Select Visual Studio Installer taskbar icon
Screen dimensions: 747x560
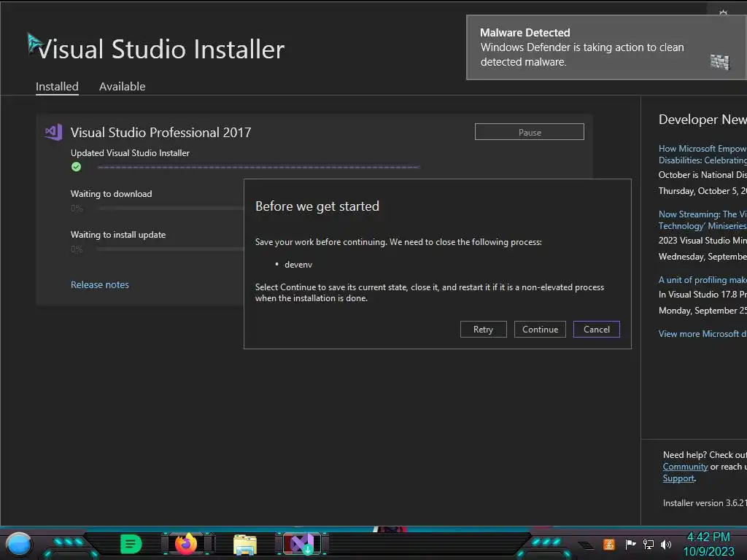point(302,544)
